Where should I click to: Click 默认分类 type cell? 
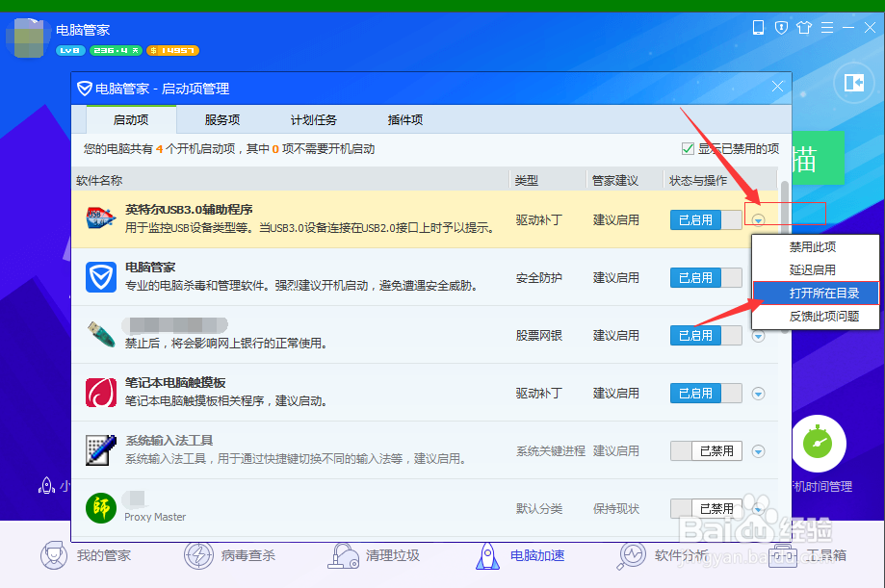coord(539,508)
